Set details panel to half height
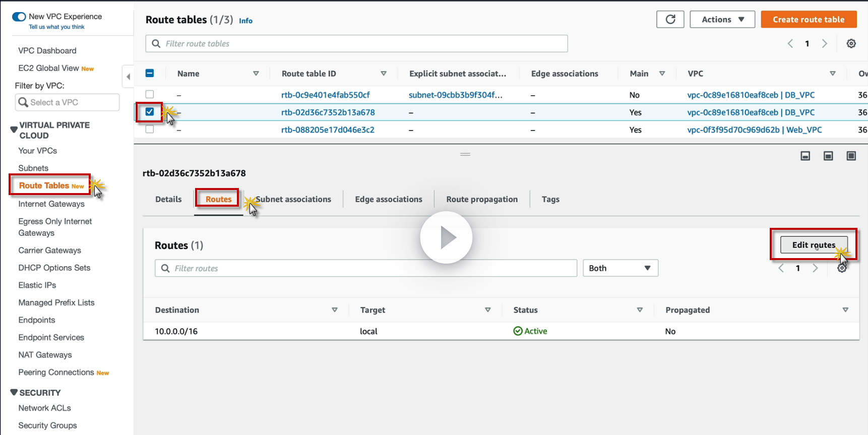The height and width of the screenshot is (435, 868). [x=828, y=156]
